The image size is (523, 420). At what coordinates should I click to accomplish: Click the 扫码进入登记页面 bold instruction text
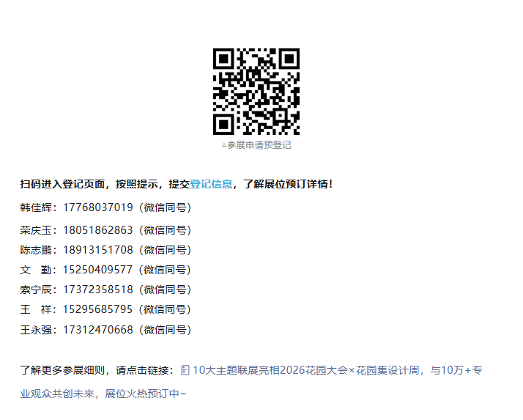coord(63,184)
